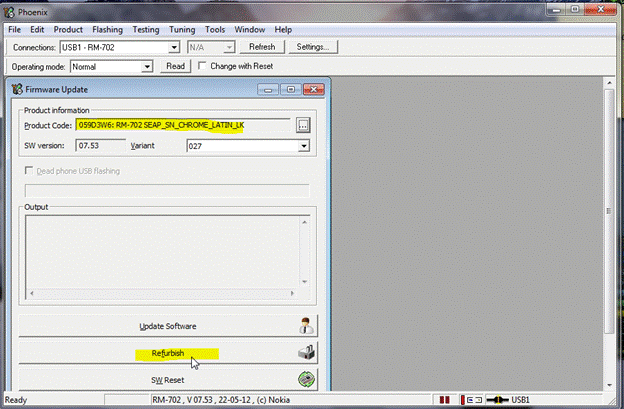Click inside the Output text area
Viewport: 624px width, 409px height.
click(162, 252)
